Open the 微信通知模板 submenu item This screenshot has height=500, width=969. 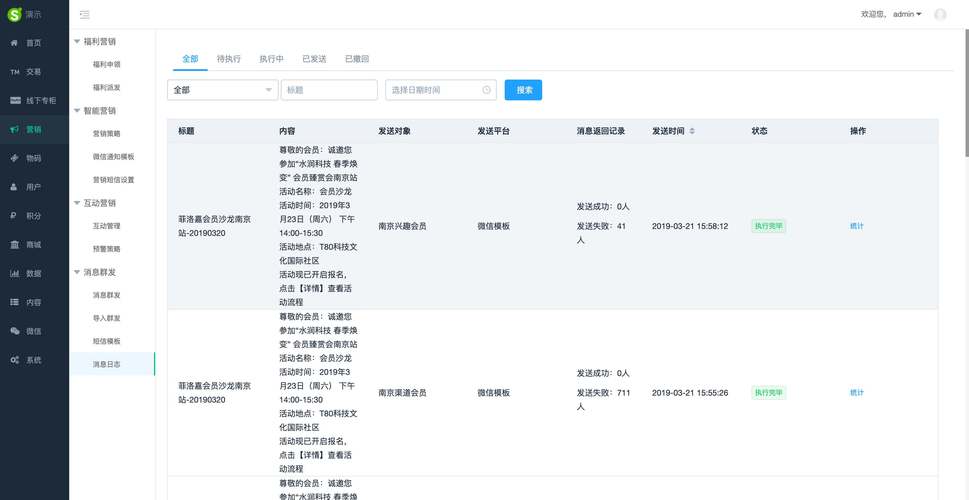[x=113, y=157]
